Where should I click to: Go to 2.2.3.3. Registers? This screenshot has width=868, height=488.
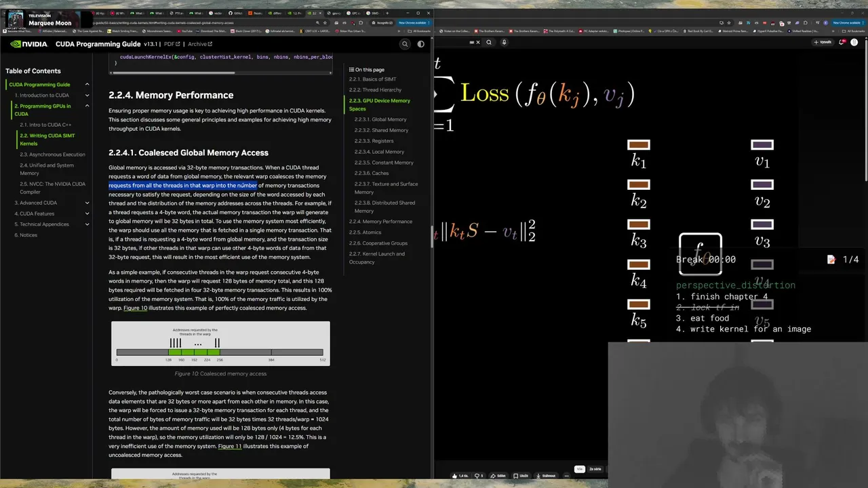click(374, 141)
